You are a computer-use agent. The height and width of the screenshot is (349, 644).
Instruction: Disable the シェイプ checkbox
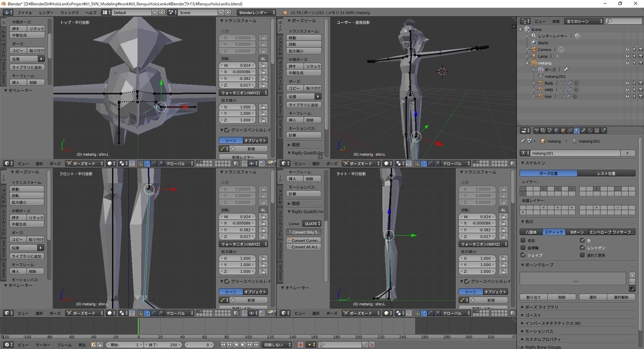[523, 255]
